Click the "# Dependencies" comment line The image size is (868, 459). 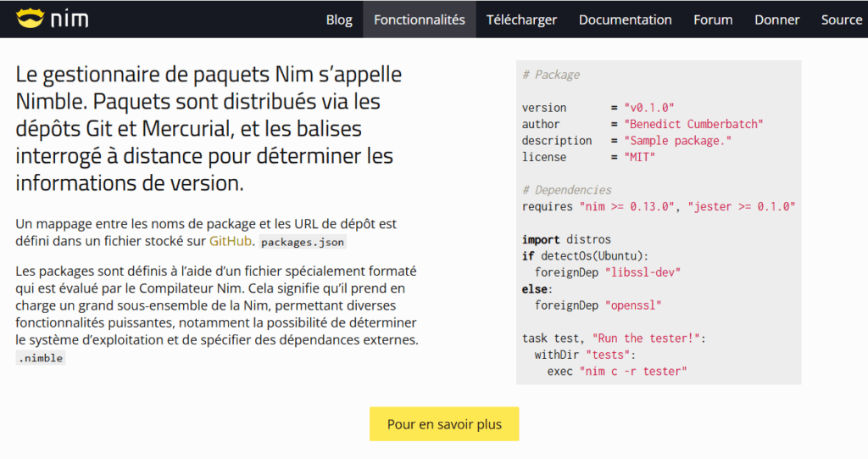pos(566,190)
